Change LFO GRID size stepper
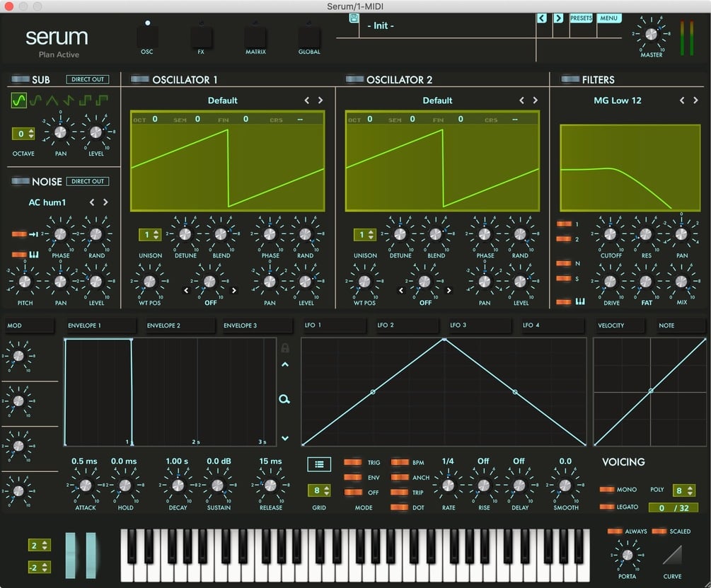Screen dimensions: 711x588 tap(319, 490)
